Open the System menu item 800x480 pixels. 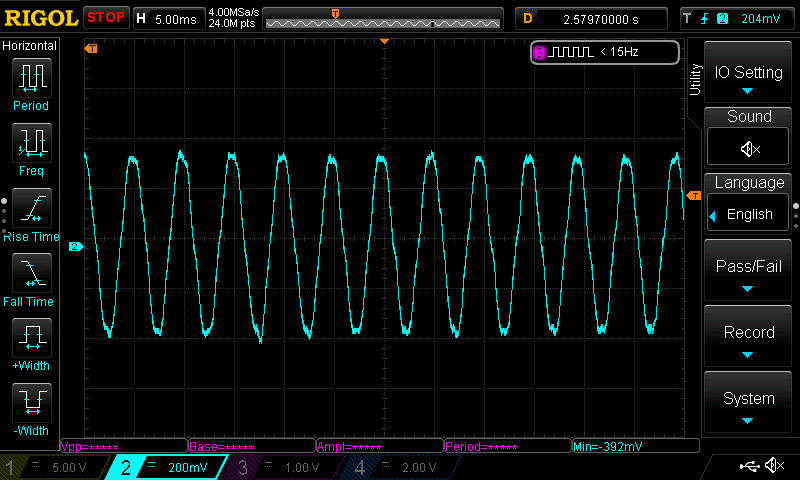(x=749, y=404)
